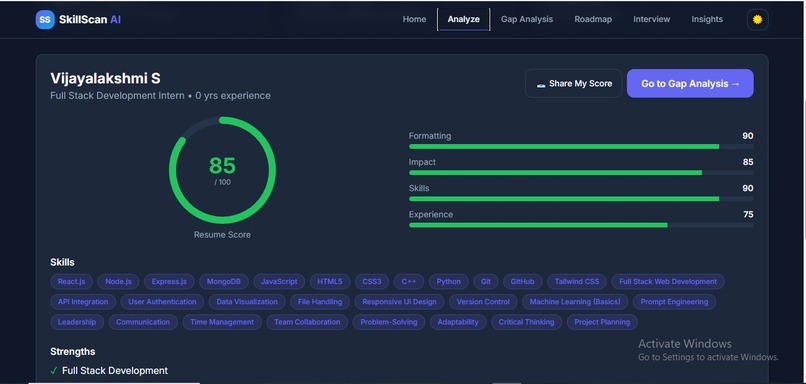Open the Roadmap nav tab

coord(593,19)
